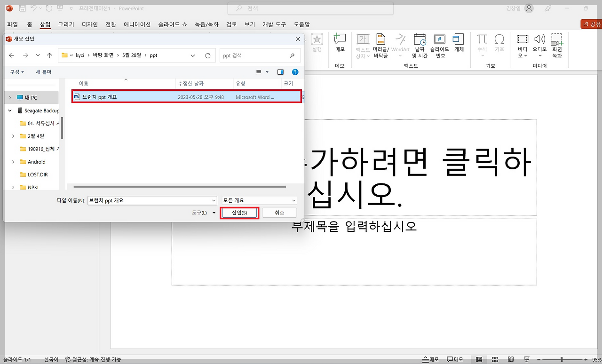Click the undo arrow in title bar

(x=33, y=8)
